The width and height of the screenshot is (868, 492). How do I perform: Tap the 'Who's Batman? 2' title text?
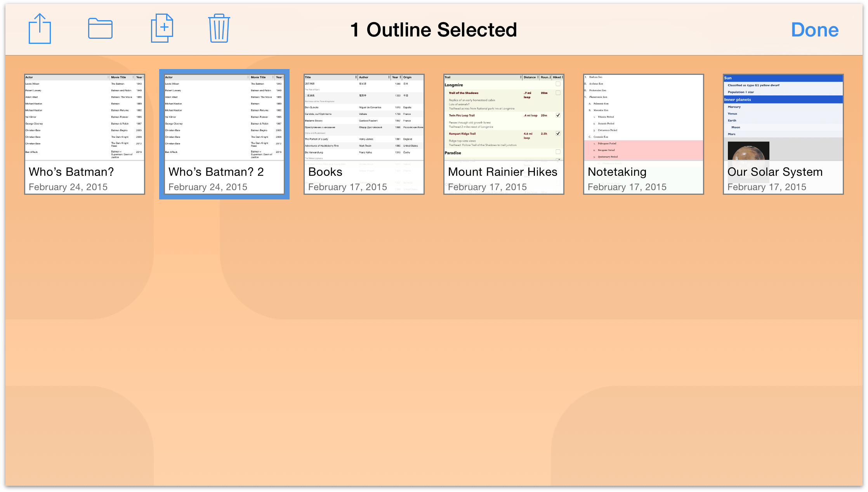[x=216, y=172]
